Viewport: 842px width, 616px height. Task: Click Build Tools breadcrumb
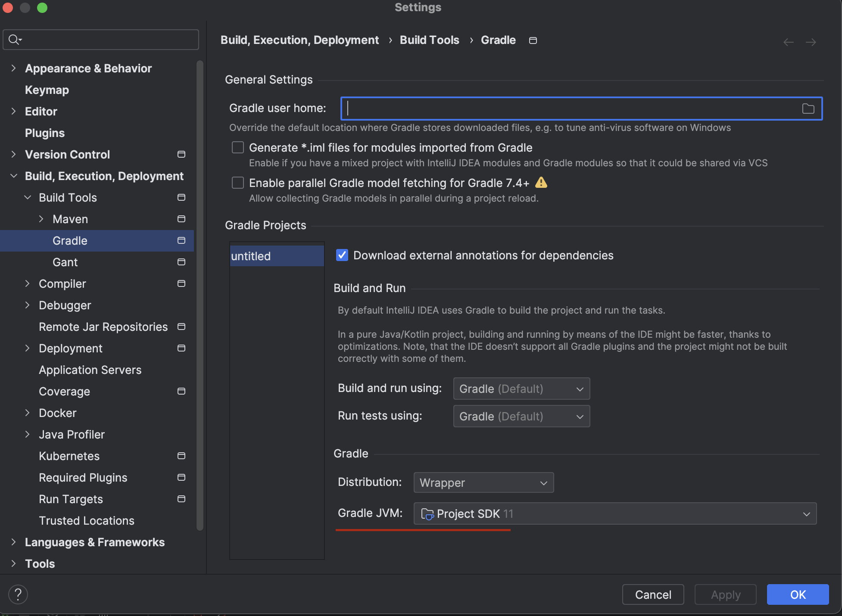coord(429,40)
